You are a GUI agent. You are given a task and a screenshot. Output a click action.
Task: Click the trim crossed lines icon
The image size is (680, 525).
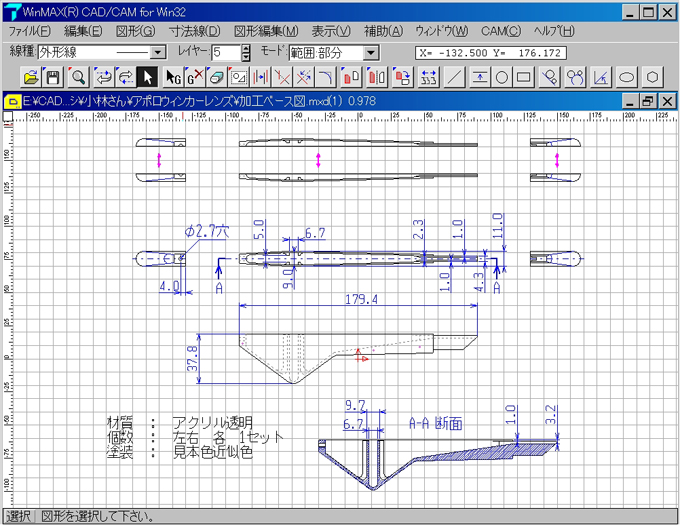282,77
